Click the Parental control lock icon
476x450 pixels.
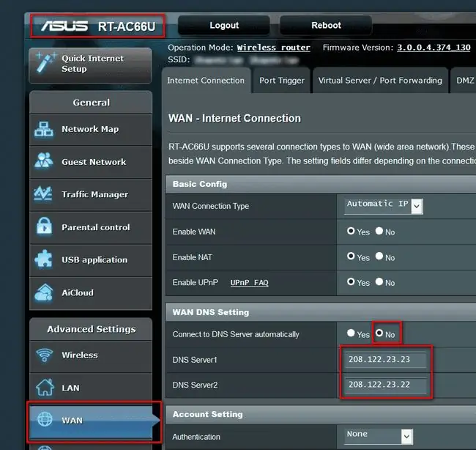pos(45,226)
